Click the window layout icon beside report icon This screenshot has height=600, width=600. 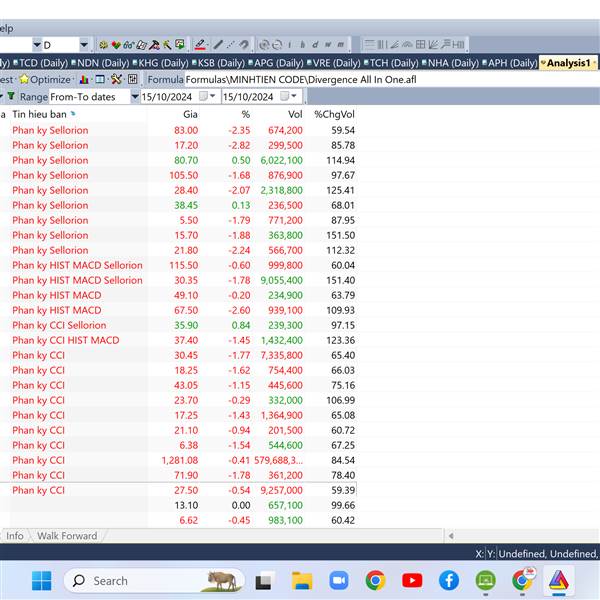click(x=100, y=80)
